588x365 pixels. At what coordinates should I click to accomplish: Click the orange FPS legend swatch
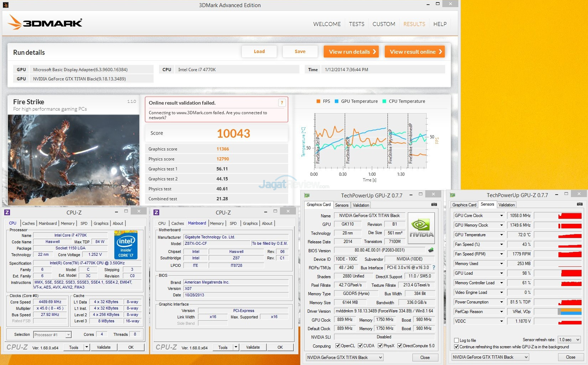[318, 101]
